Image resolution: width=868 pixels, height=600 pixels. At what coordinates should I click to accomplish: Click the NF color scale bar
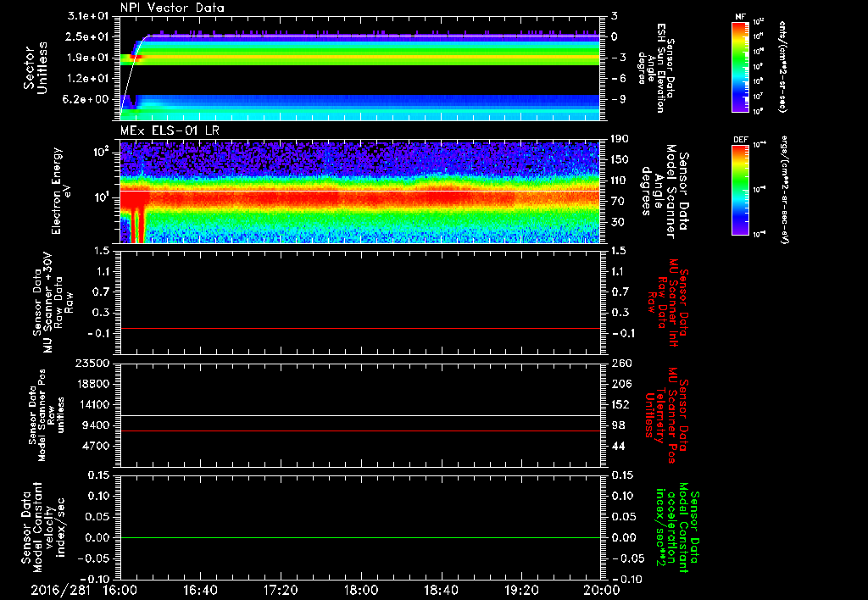point(740,67)
